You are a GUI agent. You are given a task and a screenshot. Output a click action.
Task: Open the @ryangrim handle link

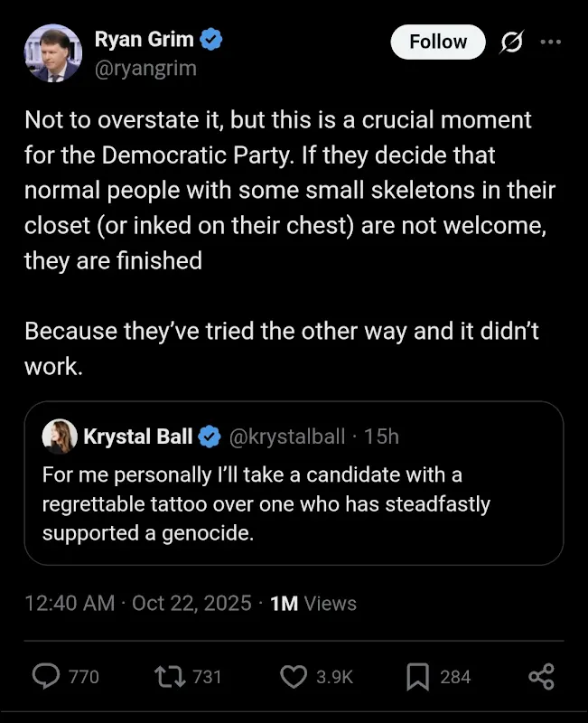145,68
